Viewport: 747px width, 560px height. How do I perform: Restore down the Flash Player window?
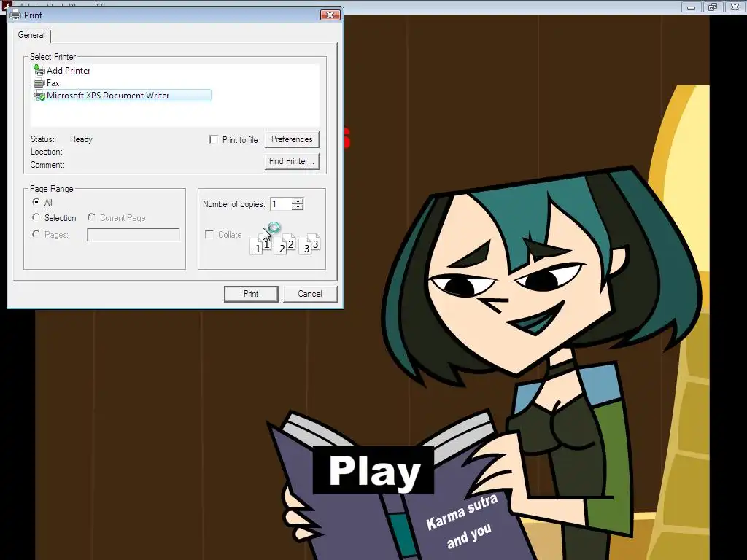pos(713,7)
